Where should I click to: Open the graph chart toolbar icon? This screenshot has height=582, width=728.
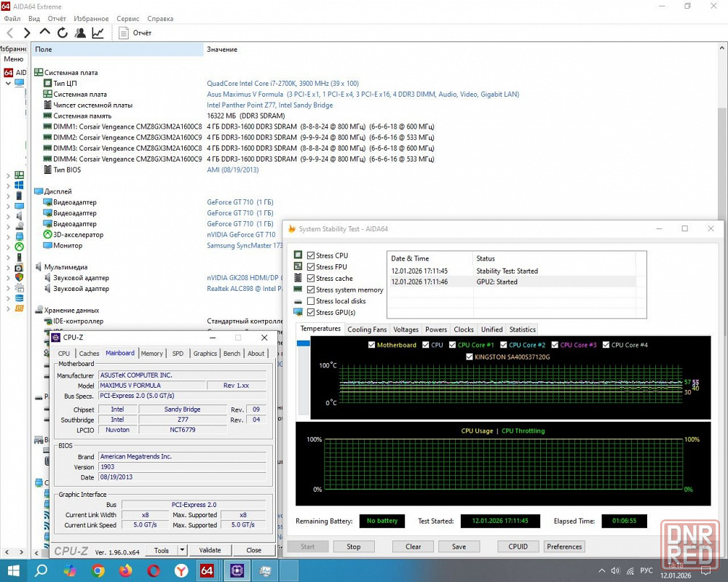(x=98, y=33)
